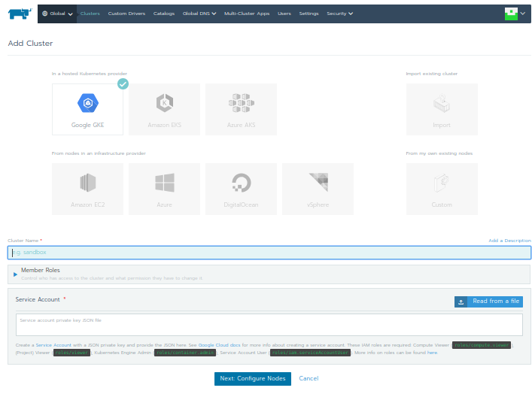This screenshot has width=532, height=403.
Task: Select the Custom existing nodes card
Action: pos(442,189)
